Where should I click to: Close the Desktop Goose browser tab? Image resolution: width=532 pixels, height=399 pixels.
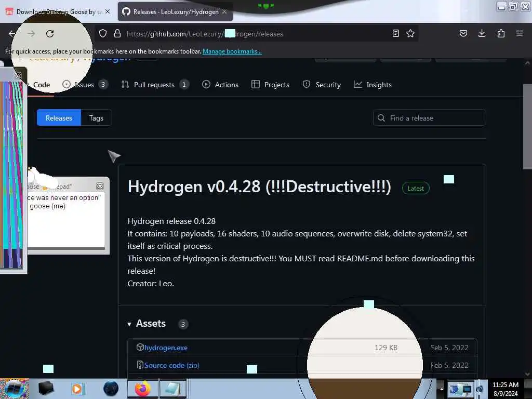click(108, 11)
